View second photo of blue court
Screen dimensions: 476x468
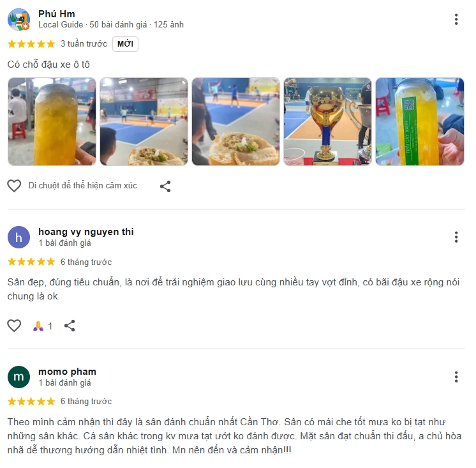coord(144,121)
